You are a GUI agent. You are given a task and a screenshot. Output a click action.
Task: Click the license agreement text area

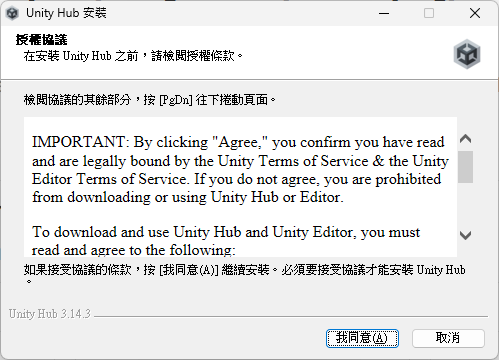240,187
